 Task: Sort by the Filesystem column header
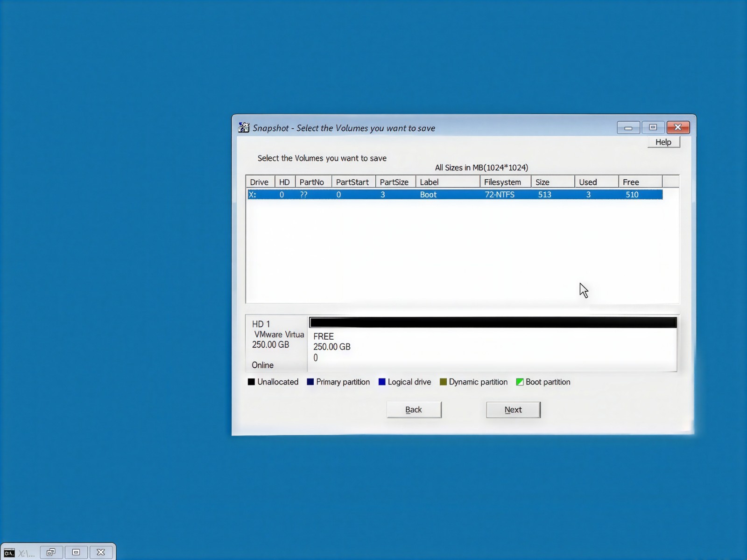(505, 182)
